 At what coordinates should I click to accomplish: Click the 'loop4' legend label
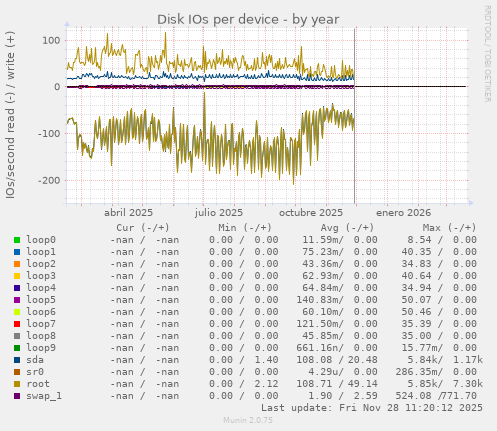tap(41, 288)
